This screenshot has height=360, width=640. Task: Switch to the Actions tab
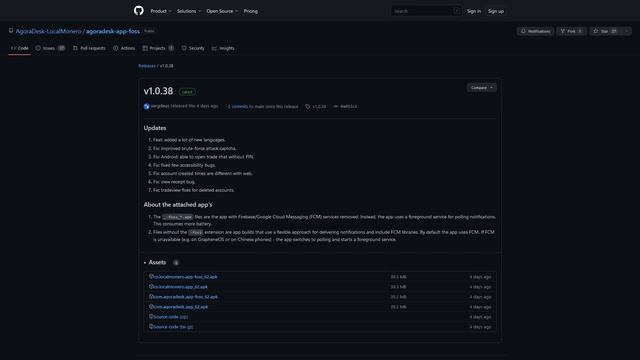(124, 48)
